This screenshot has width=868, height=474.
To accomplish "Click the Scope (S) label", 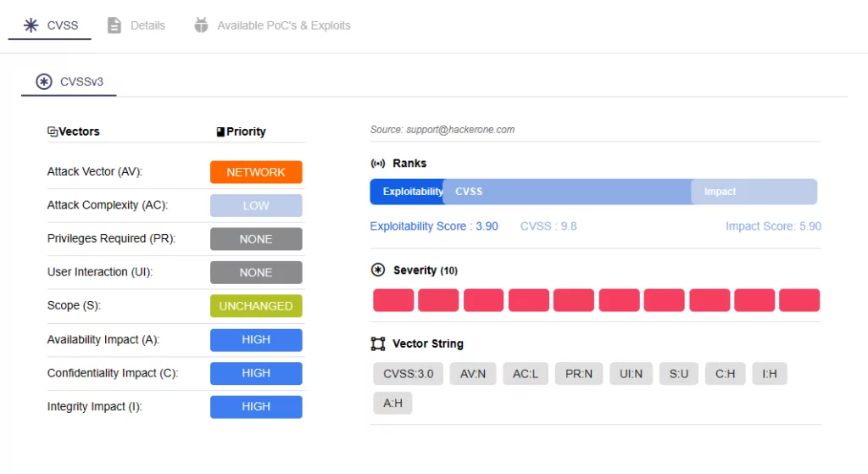I will click(x=74, y=305).
